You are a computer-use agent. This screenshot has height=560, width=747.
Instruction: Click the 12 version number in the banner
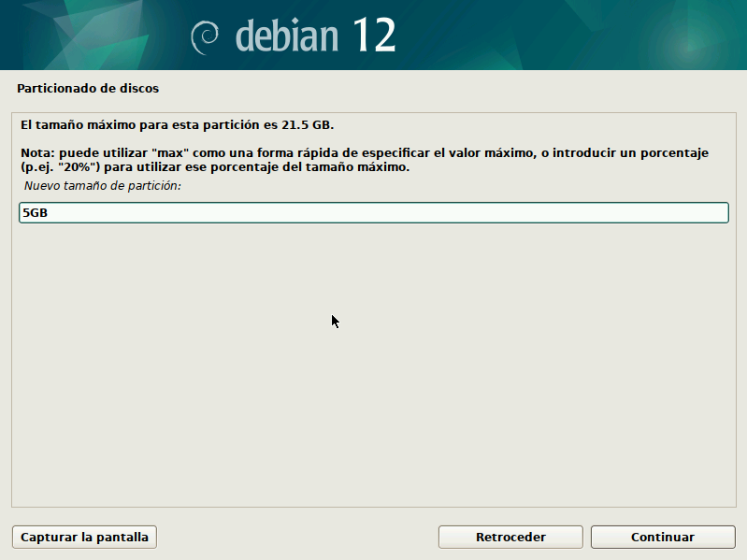[x=374, y=36]
